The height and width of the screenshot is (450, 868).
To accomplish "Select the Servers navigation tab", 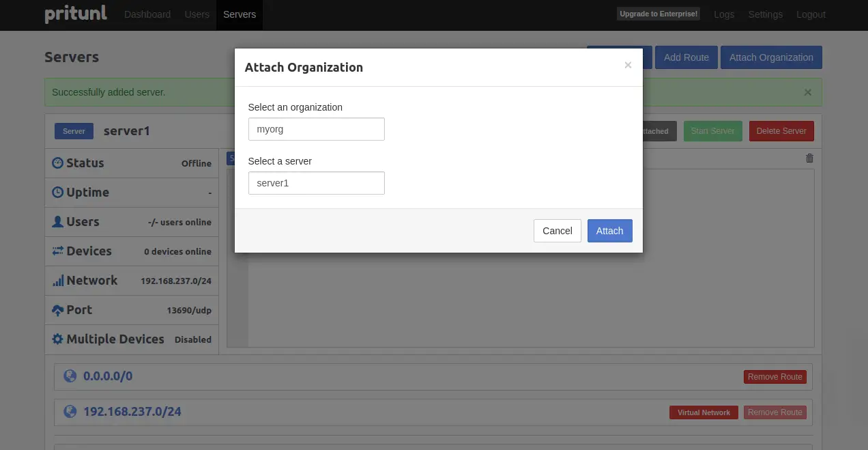I will click(240, 14).
